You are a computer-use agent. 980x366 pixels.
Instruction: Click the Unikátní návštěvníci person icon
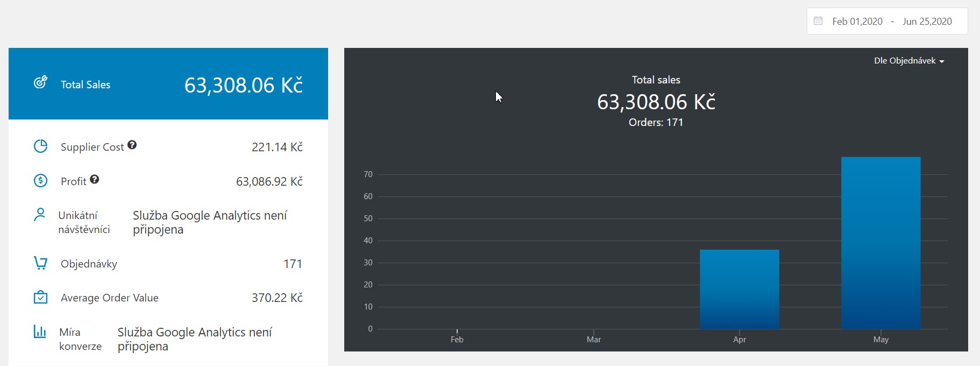(x=40, y=215)
